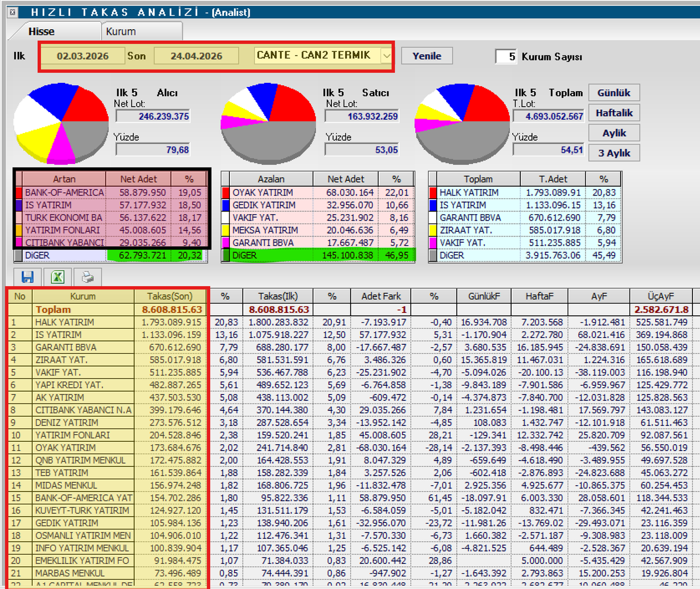This screenshot has width=700, height=589.
Task: Select row 12 QNB YATIRIM MENKUL
Action: 349,460
